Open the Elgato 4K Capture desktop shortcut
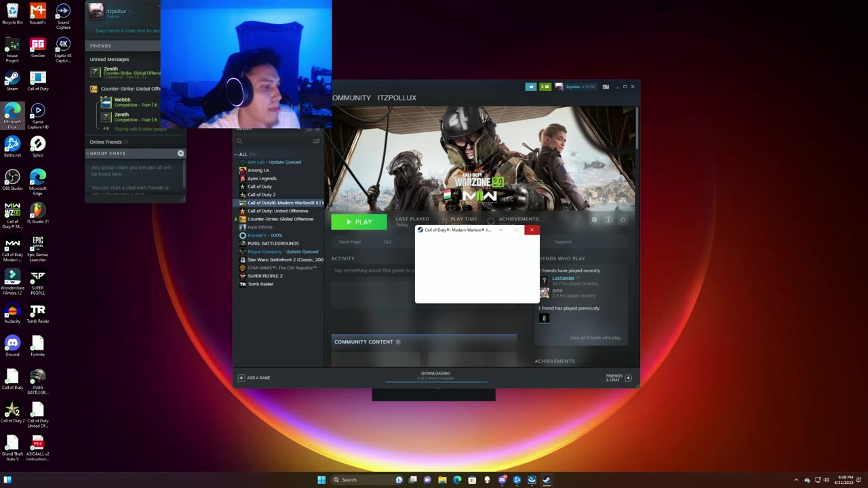 [x=63, y=50]
